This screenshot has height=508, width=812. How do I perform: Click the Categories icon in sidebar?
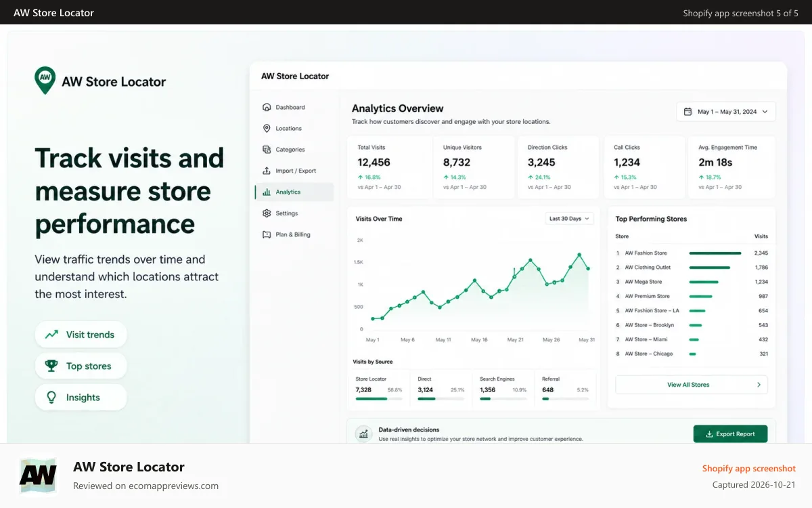pyautogui.click(x=266, y=150)
